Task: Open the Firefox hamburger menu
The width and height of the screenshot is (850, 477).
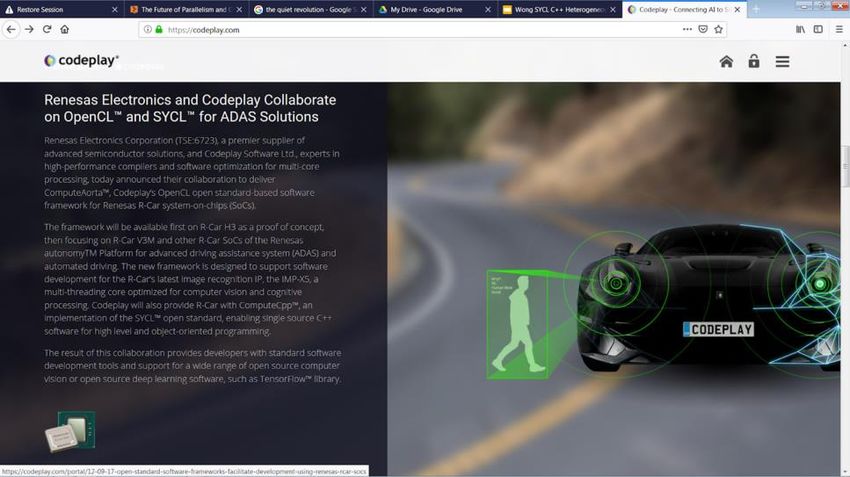Action: tap(839, 29)
